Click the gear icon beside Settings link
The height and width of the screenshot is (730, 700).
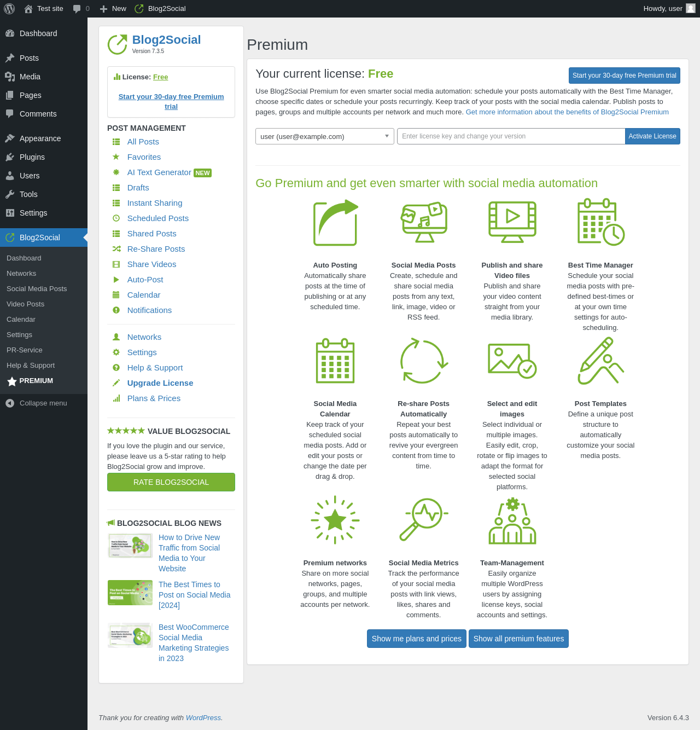(116, 352)
